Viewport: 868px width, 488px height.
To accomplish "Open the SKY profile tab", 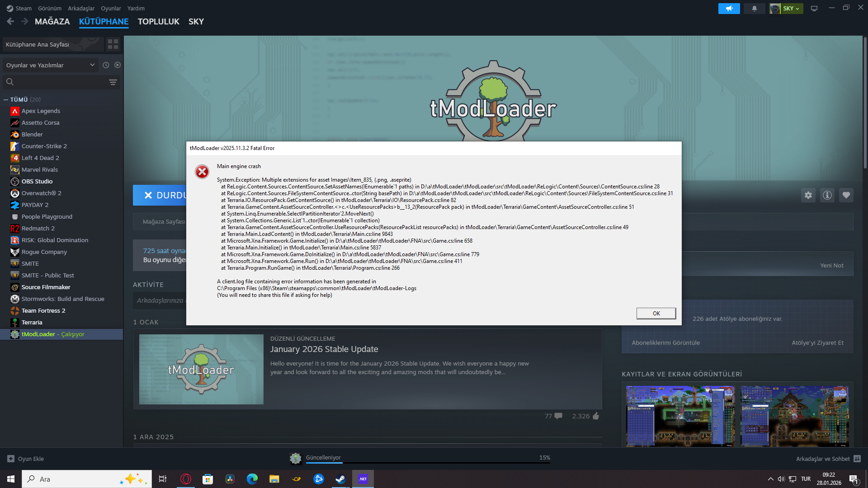I will 196,21.
